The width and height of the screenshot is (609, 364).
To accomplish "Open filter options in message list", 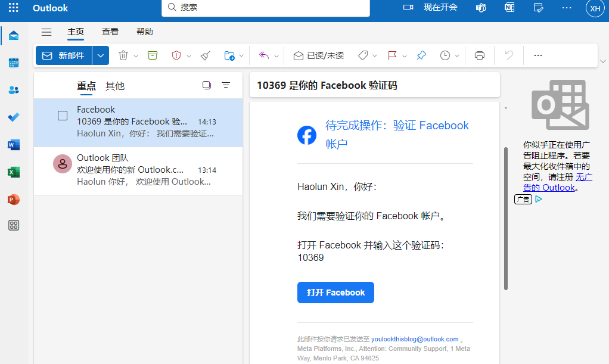I will click(x=226, y=85).
